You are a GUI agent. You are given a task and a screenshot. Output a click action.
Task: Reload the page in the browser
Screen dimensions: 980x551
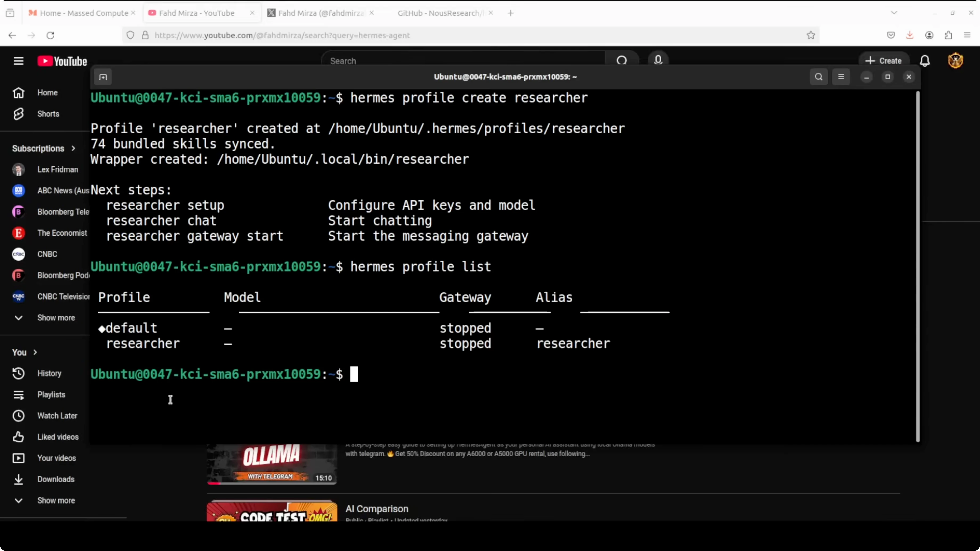[x=50, y=35]
